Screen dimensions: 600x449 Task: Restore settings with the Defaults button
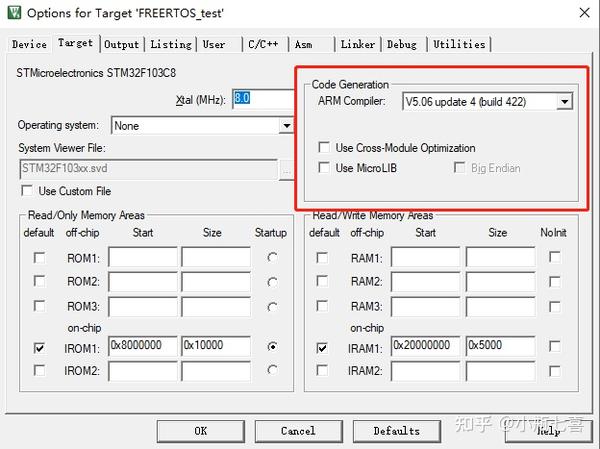(396, 431)
